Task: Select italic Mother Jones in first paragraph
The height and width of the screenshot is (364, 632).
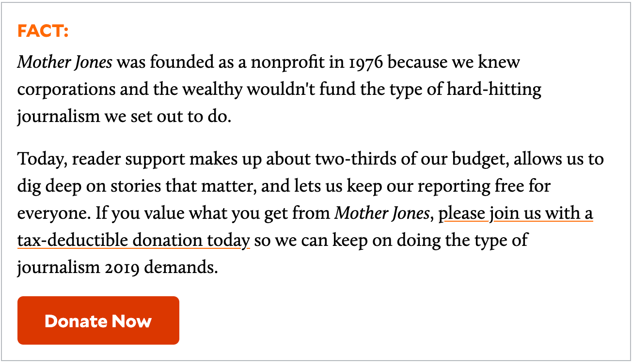Action: (x=65, y=62)
